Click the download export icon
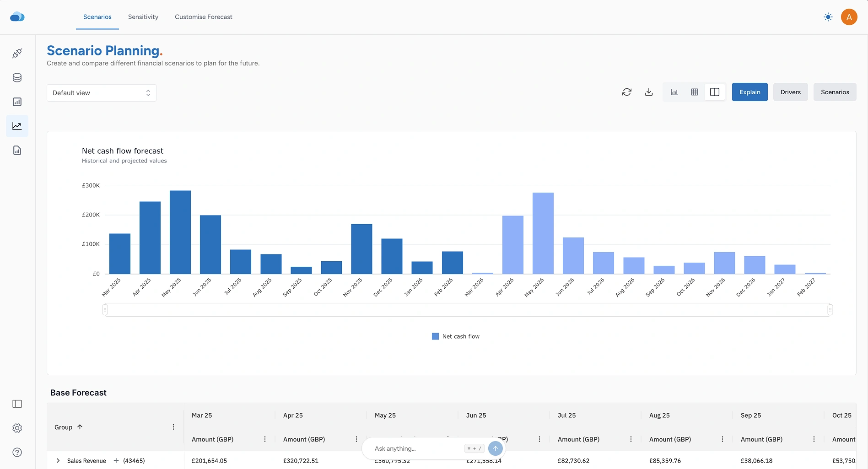The image size is (868, 469). [x=649, y=92]
